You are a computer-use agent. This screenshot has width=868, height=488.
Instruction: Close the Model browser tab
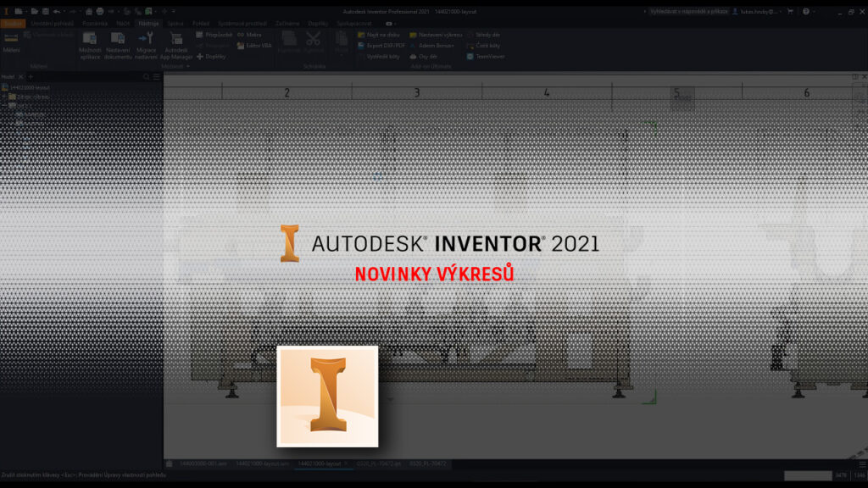[x=21, y=77]
